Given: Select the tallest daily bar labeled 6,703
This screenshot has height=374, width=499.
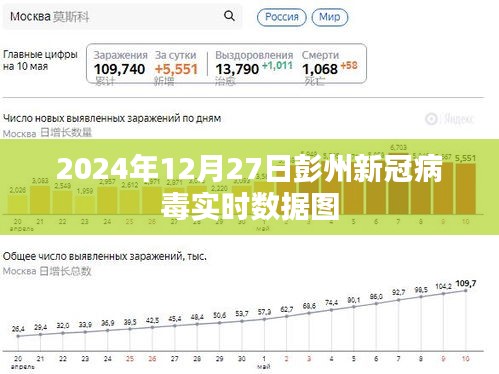Looking at the screenshot, I should [x=399, y=183].
